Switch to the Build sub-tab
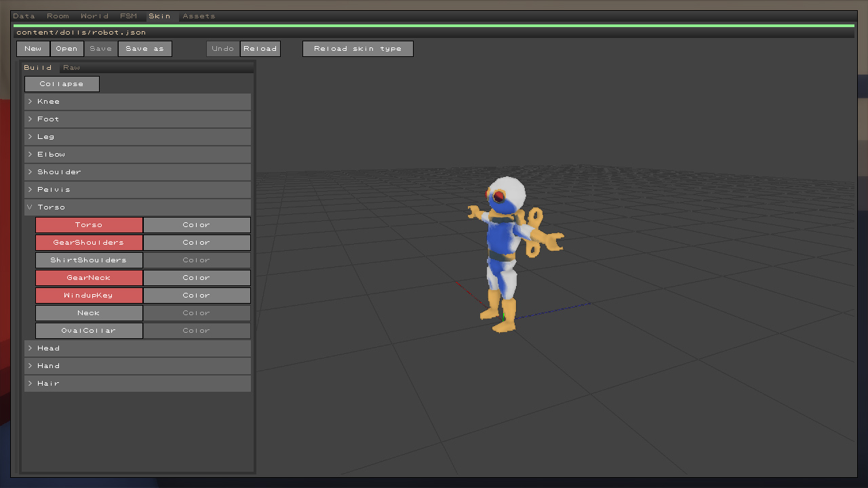The height and width of the screenshot is (488, 868). coord(38,68)
